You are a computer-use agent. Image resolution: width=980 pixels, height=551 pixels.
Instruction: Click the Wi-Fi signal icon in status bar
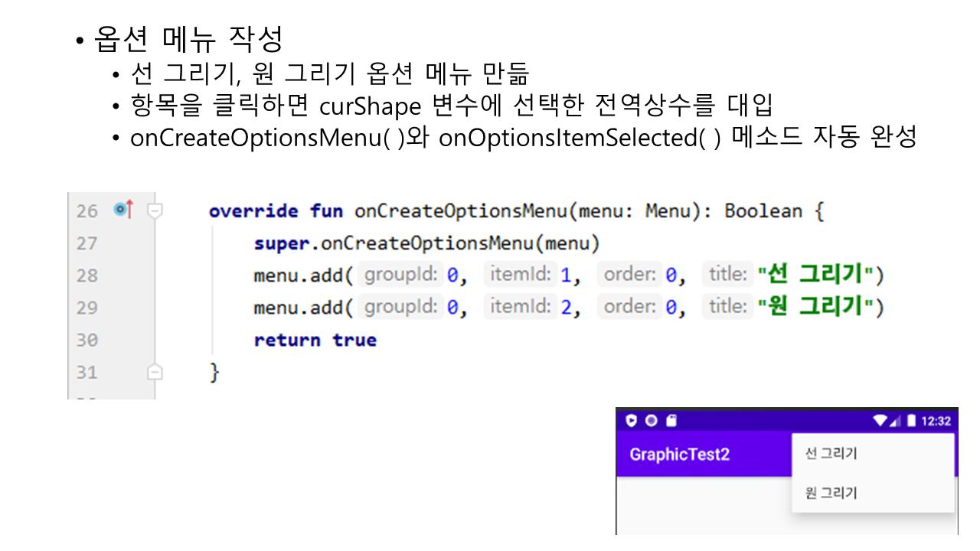coord(879,421)
